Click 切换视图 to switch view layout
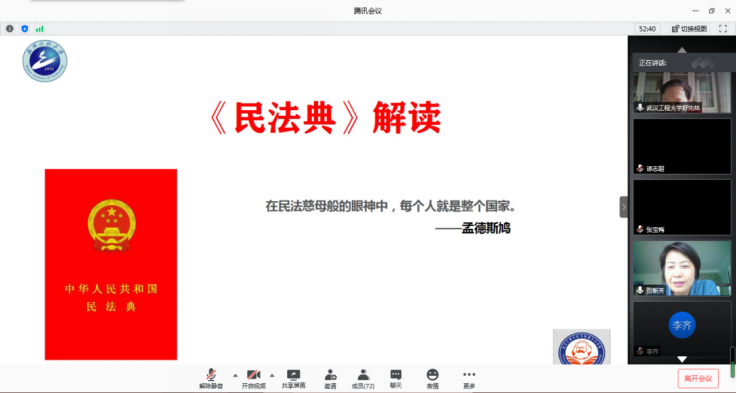 pyautogui.click(x=690, y=29)
